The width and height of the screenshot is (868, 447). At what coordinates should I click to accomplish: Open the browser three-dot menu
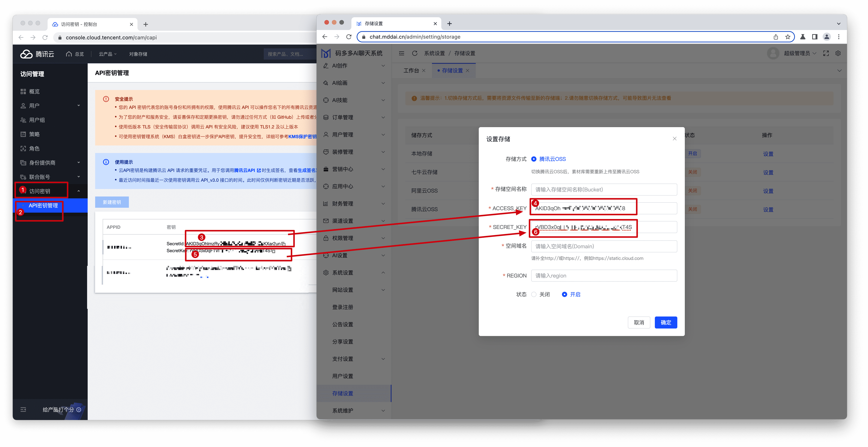tap(839, 37)
